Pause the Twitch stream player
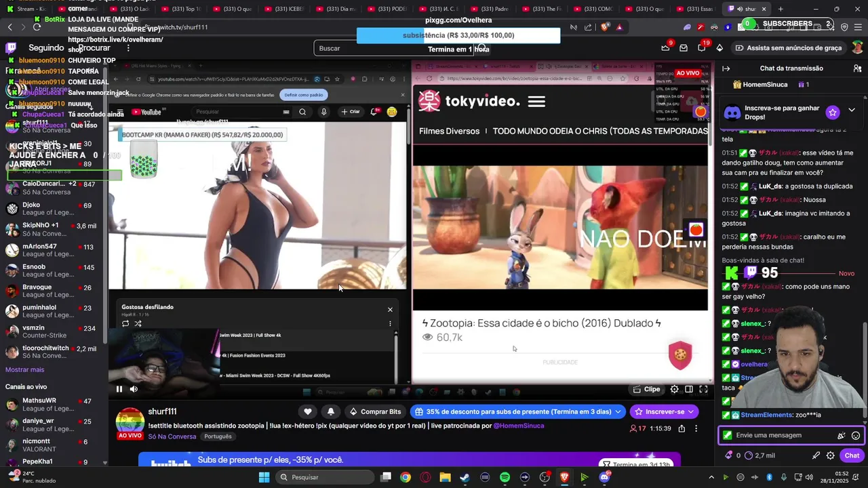 coord(119,389)
